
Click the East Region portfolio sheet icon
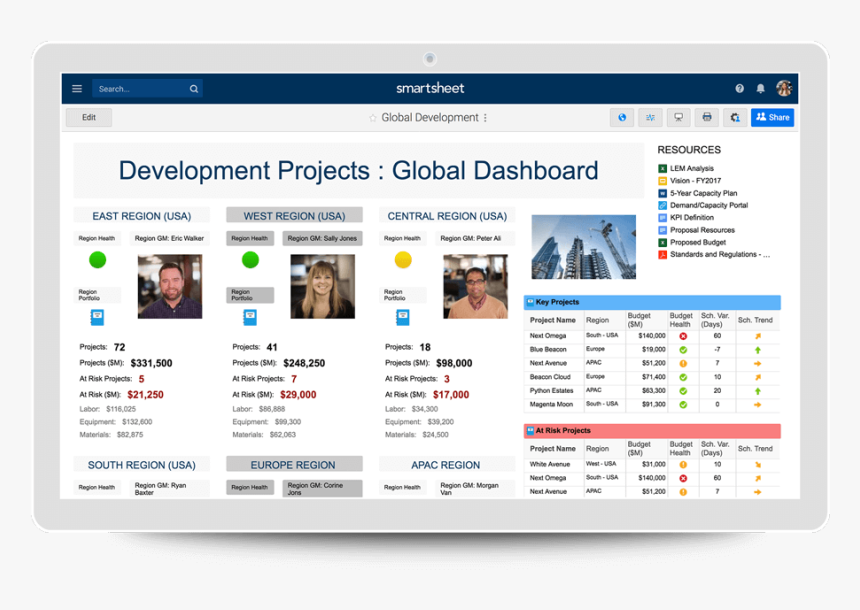pyautogui.click(x=97, y=318)
